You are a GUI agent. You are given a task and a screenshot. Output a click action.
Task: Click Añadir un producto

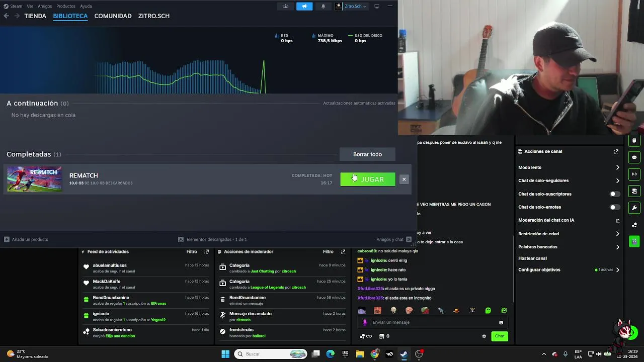click(x=26, y=239)
